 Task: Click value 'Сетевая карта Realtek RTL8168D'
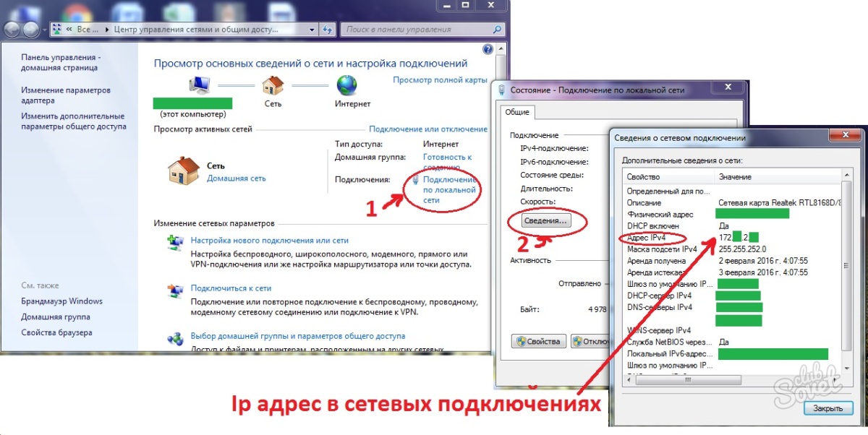780,203
